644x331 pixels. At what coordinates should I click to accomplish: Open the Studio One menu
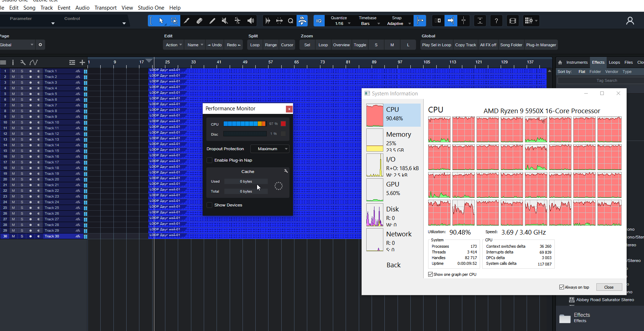click(151, 7)
